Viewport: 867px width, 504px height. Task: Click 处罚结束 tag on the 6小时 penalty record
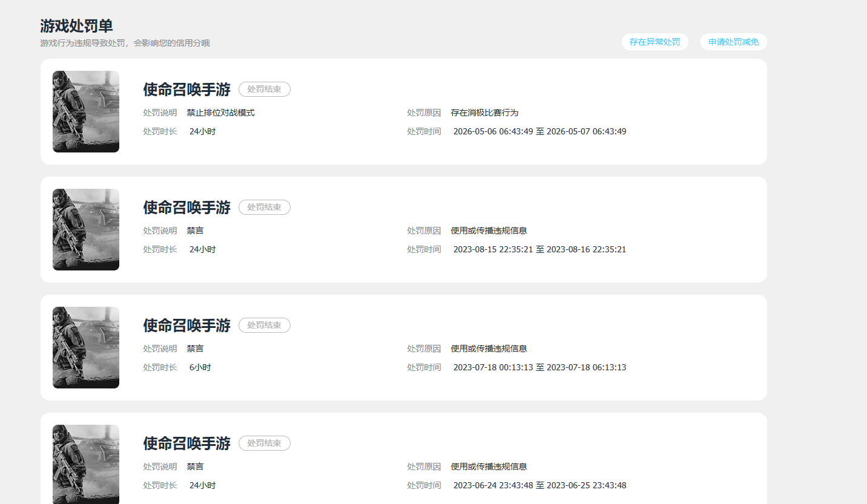tap(265, 326)
